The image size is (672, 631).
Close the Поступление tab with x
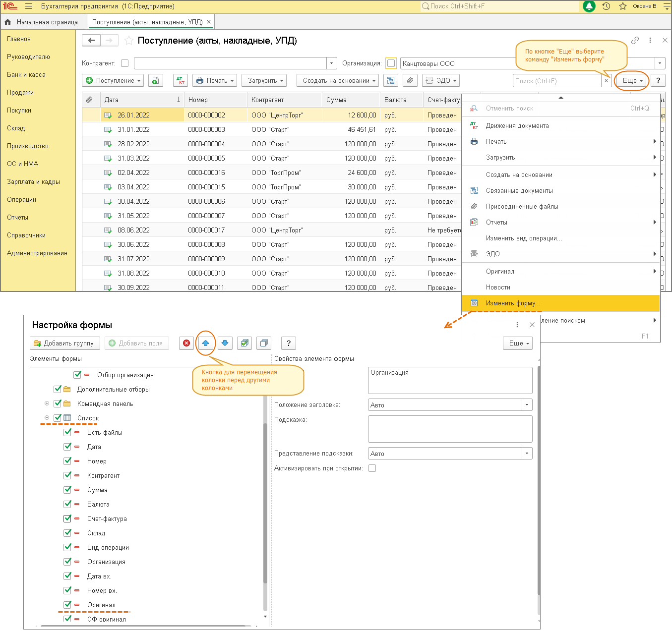pyautogui.click(x=209, y=22)
